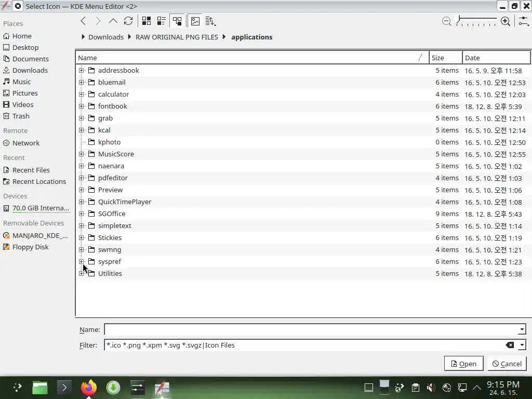Expand the addressbook folder
This screenshot has height=399, width=532.
click(82, 70)
